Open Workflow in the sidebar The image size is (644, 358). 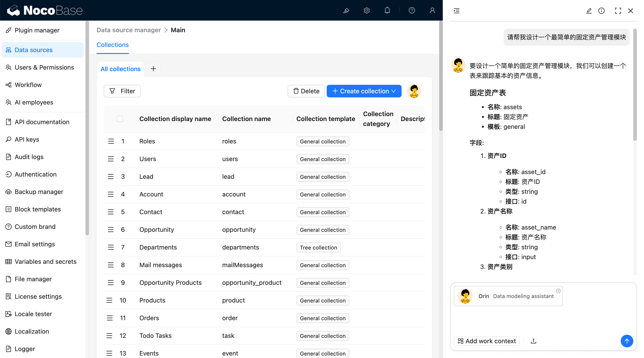[x=28, y=85]
